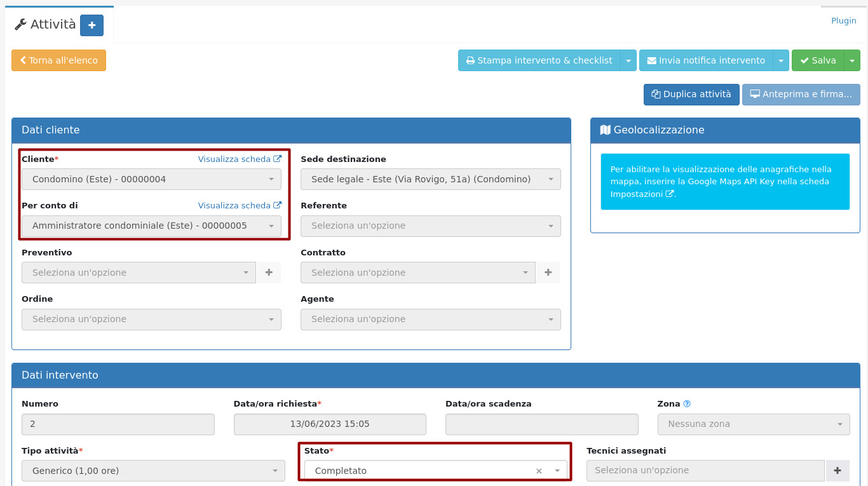
Task: Click the Duplica attività button
Action: pos(691,95)
